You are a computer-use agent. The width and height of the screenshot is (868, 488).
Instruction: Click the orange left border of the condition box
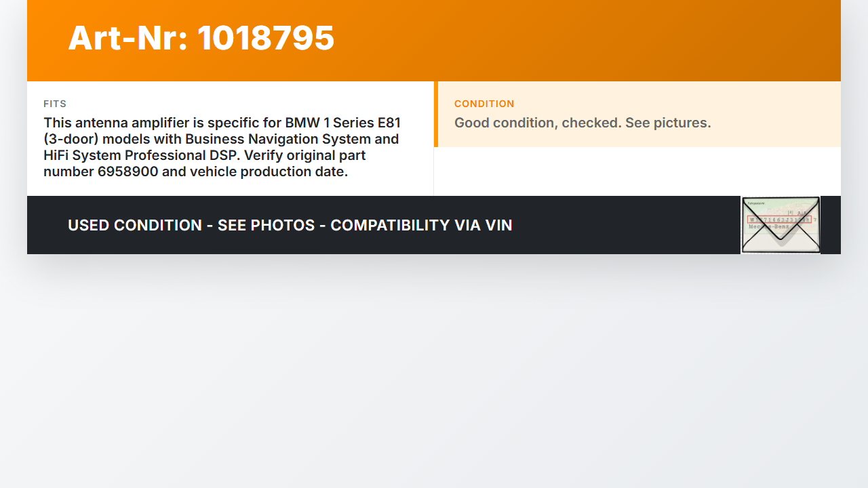click(x=436, y=114)
